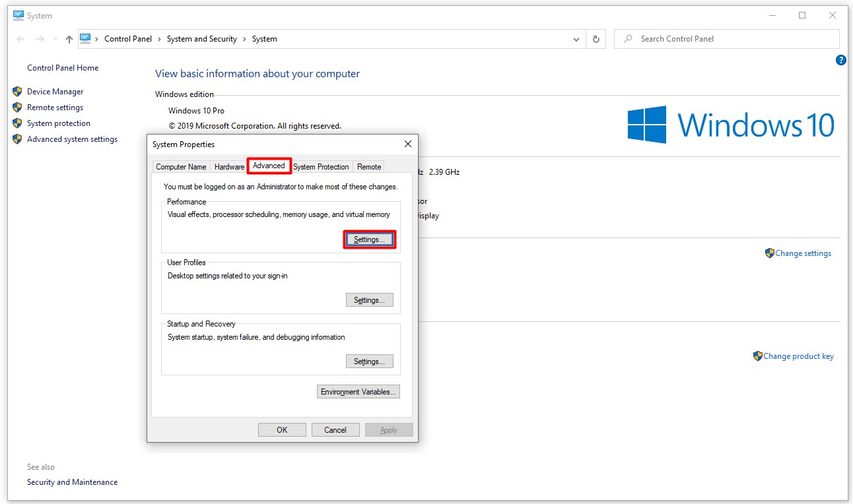Click shield icon beside Advanced system settings

[x=17, y=139]
